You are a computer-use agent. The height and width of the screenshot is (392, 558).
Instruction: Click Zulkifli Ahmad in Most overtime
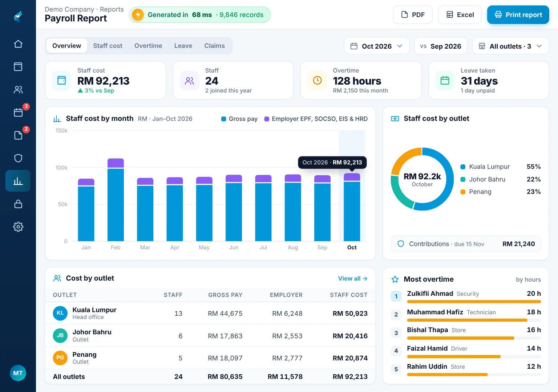[x=430, y=294]
